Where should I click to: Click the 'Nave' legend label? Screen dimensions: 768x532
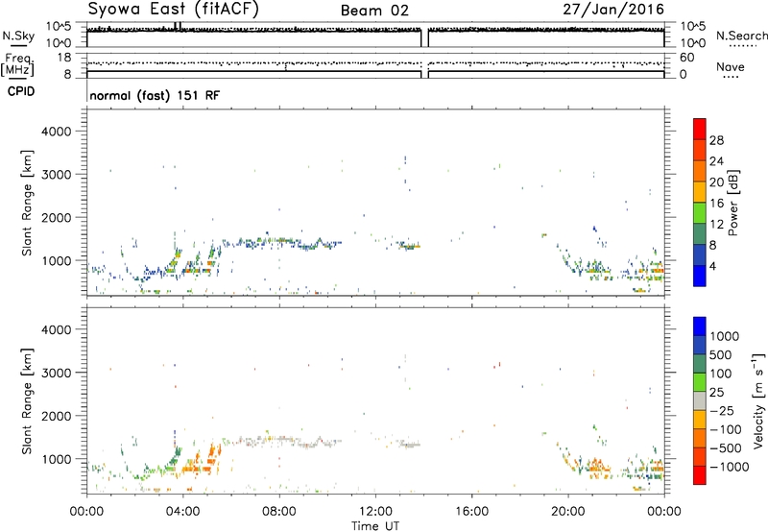point(731,66)
